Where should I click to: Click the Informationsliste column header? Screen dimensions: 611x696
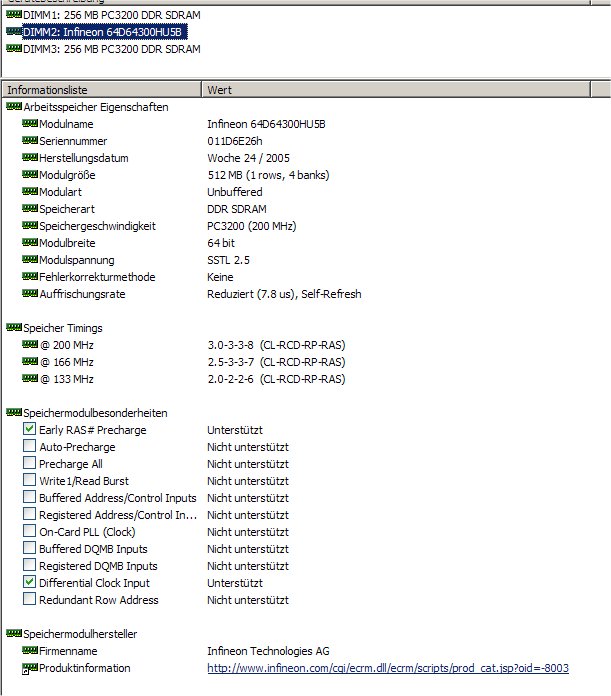pos(102,90)
